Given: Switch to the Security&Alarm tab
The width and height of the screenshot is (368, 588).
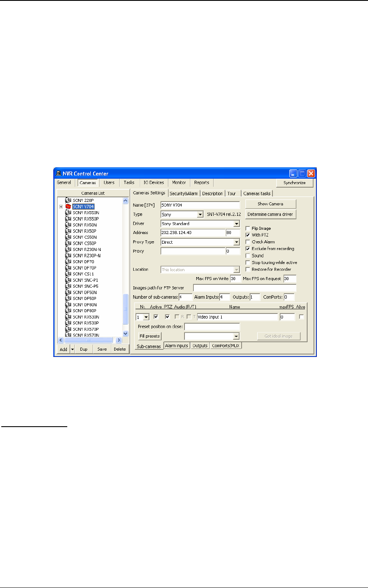Looking at the screenshot, I should [x=184, y=193].
